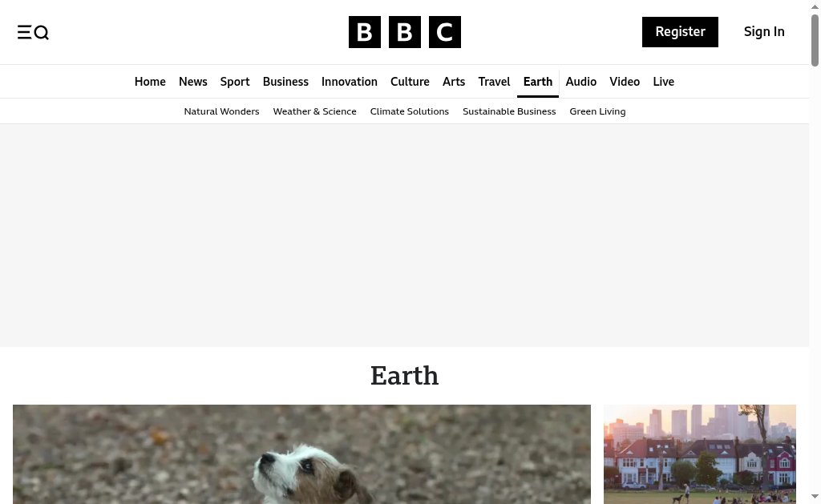
Task: Open the Culture section
Action: coord(410,82)
